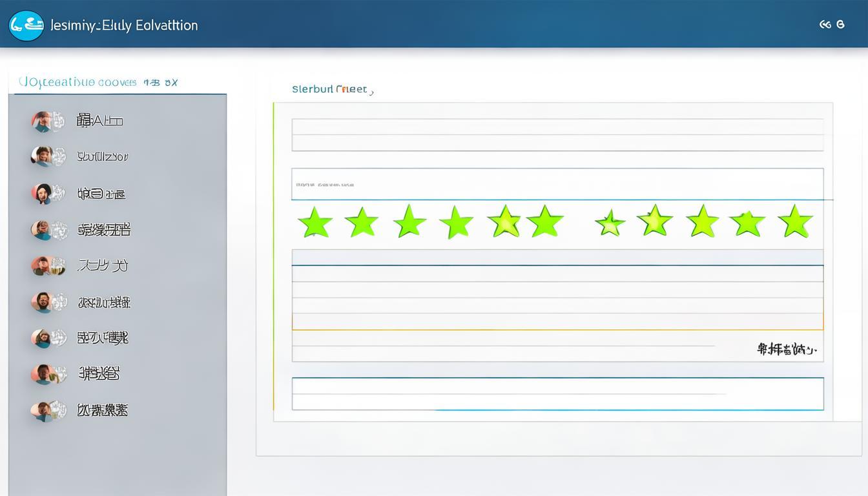Select the fifth user entry in sidebar list
868x496 pixels.
102,265
